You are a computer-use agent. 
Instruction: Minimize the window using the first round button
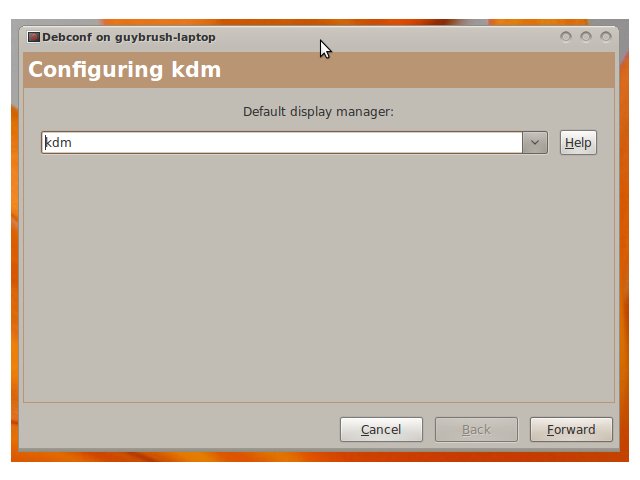(565, 37)
